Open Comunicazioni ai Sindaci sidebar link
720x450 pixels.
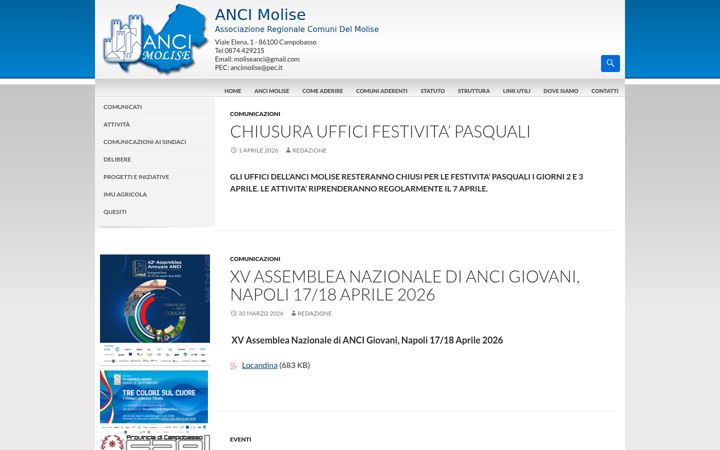[145, 142]
